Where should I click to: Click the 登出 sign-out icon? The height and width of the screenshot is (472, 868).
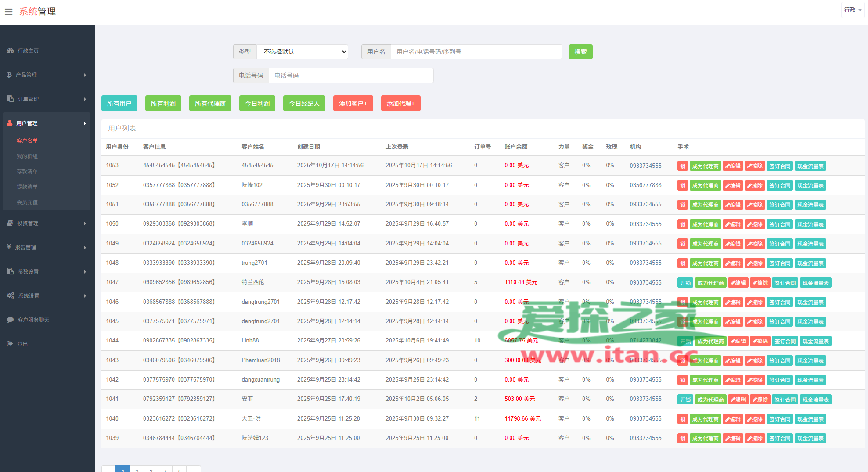pos(10,344)
